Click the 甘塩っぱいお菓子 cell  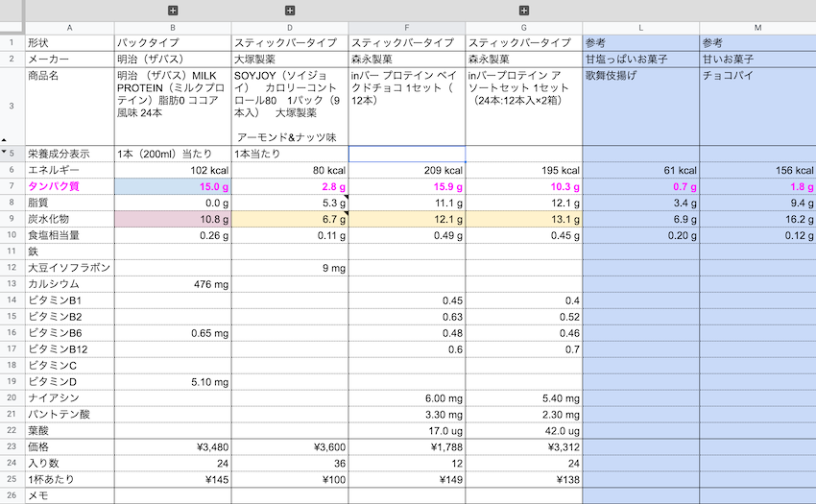[641, 59]
